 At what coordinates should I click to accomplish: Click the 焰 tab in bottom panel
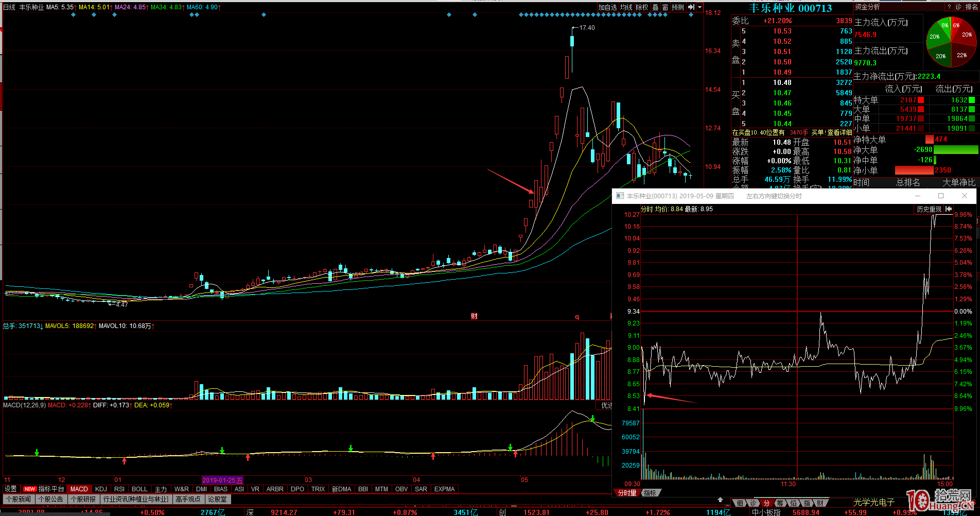[x=794, y=503]
